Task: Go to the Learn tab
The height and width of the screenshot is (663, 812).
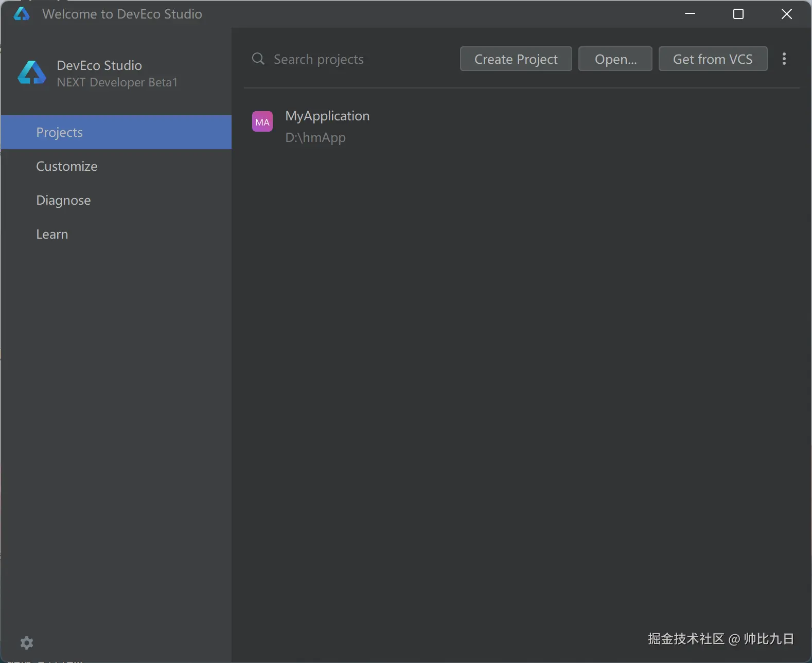Action: [x=116, y=234]
